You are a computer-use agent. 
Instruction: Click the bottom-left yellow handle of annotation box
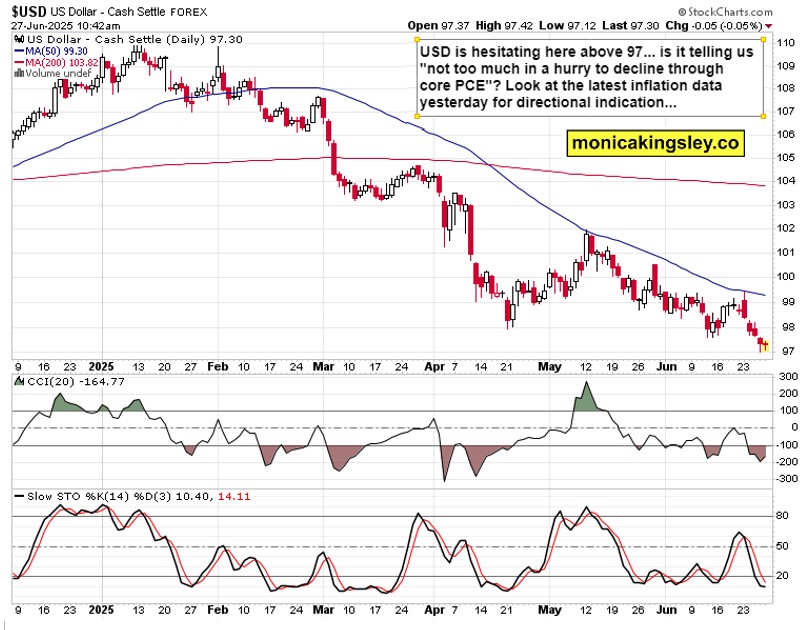[x=416, y=116]
